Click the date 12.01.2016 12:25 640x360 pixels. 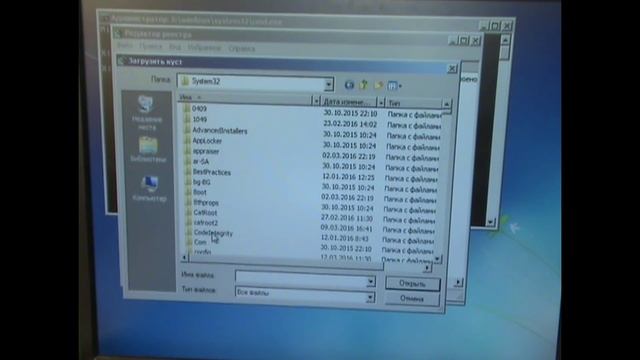click(348, 177)
